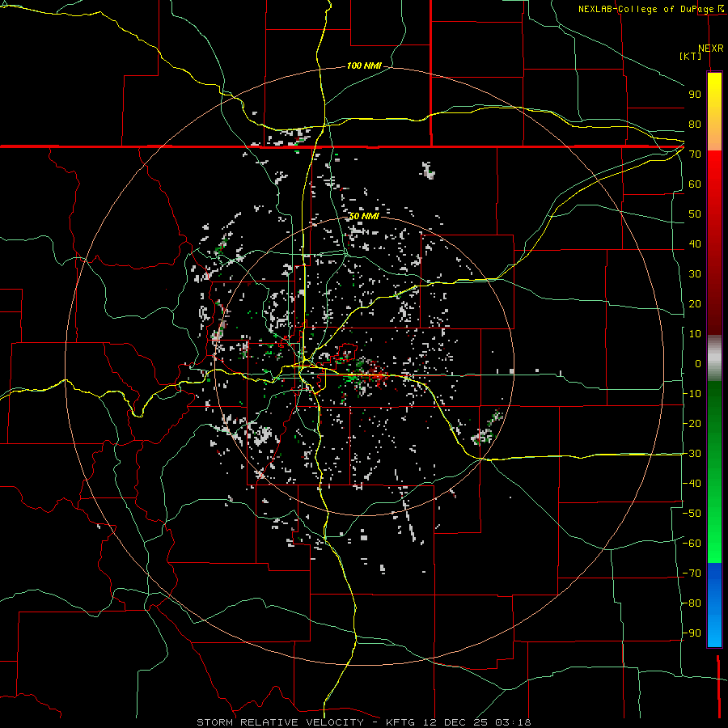Click the 90 value on velocity scale
The height and width of the screenshot is (728, 728).
coord(695,95)
